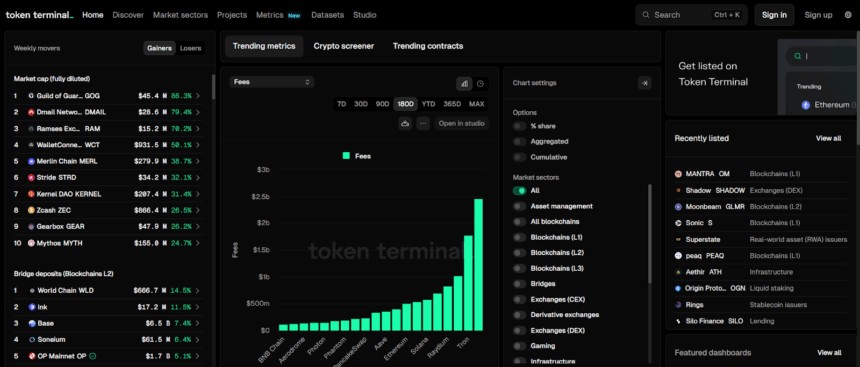This screenshot has width=860, height=367.
Task: Click the peaq PEAQ project icon
Action: [678, 256]
